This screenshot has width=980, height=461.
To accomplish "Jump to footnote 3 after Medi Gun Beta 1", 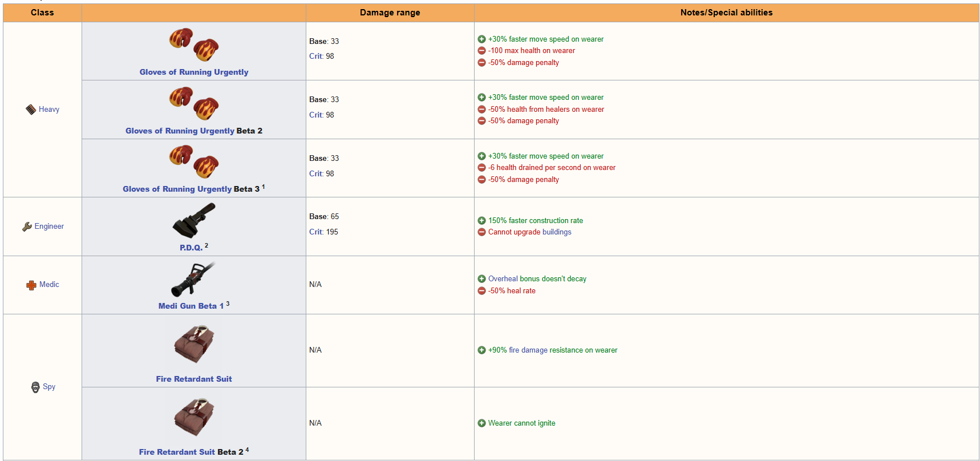I will (228, 304).
